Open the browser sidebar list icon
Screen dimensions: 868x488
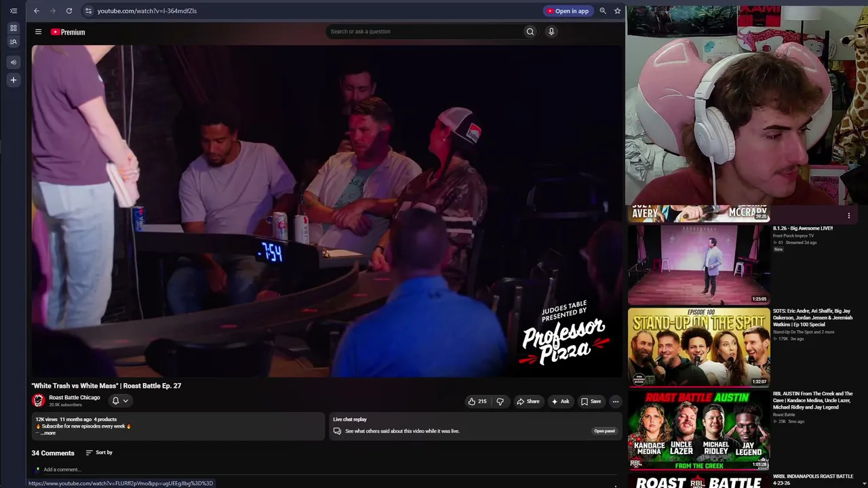click(x=14, y=11)
